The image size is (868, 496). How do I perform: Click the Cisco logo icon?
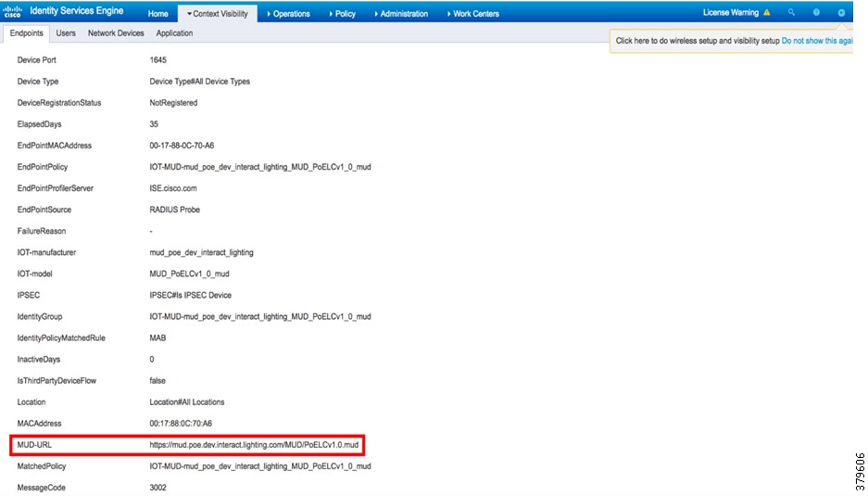coord(12,11)
